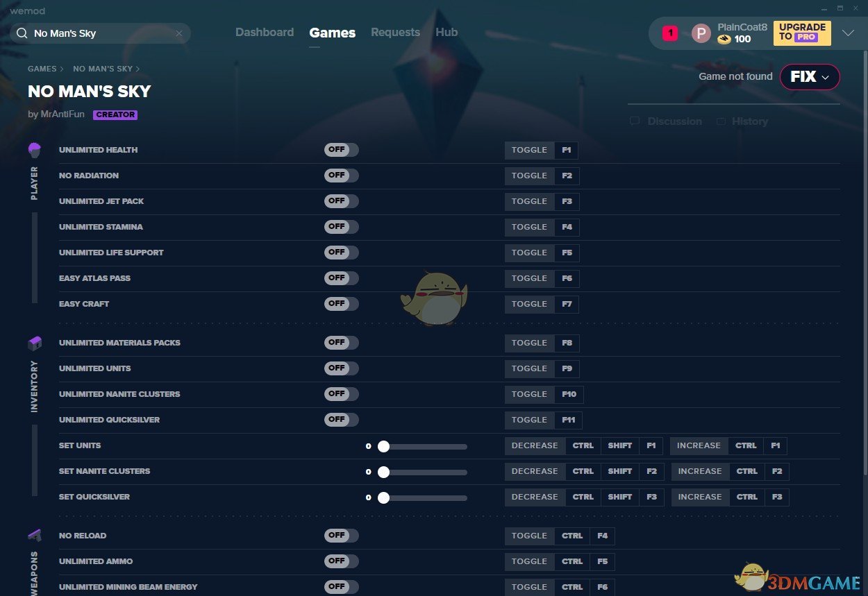Maximize the WeMod window
This screenshot has width=868, height=596.
(x=840, y=7)
